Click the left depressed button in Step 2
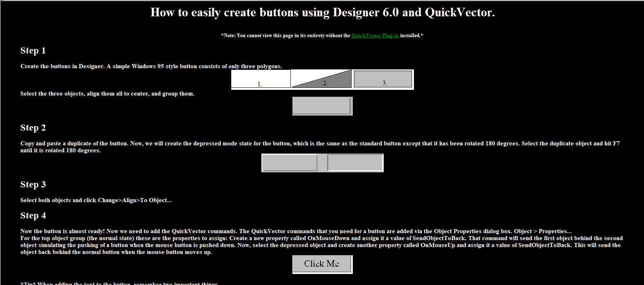The width and height of the screenshot is (644, 285). tap(290, 163)
